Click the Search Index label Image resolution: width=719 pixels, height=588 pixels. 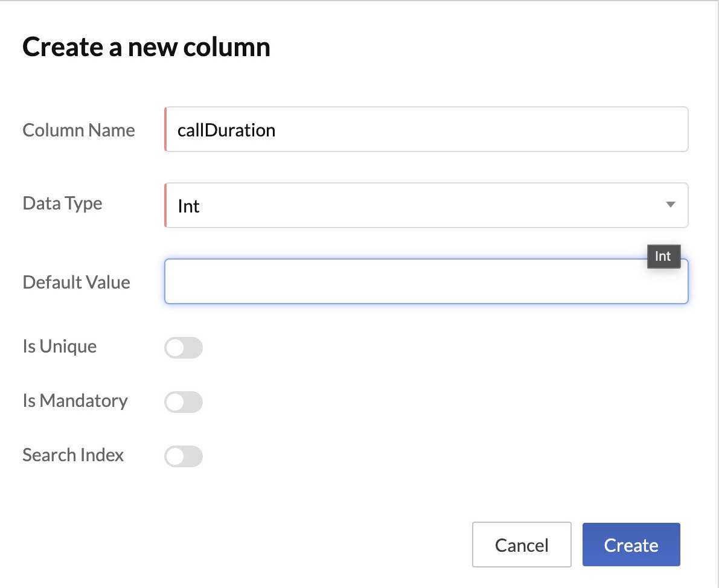73,455
